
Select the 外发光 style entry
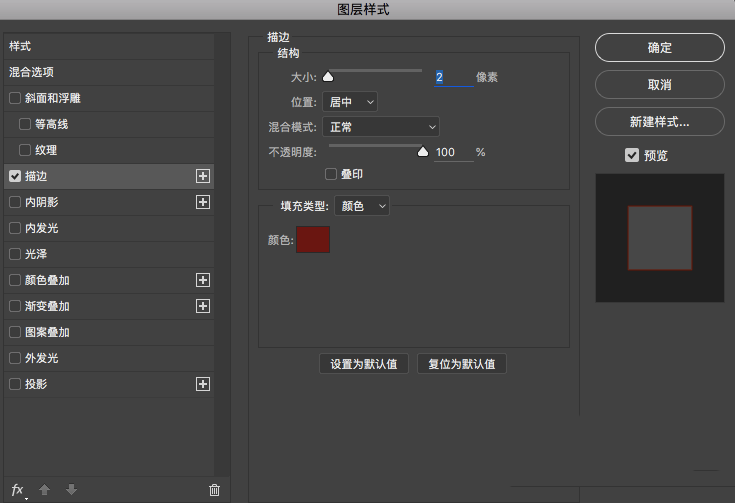coord(42,358)
